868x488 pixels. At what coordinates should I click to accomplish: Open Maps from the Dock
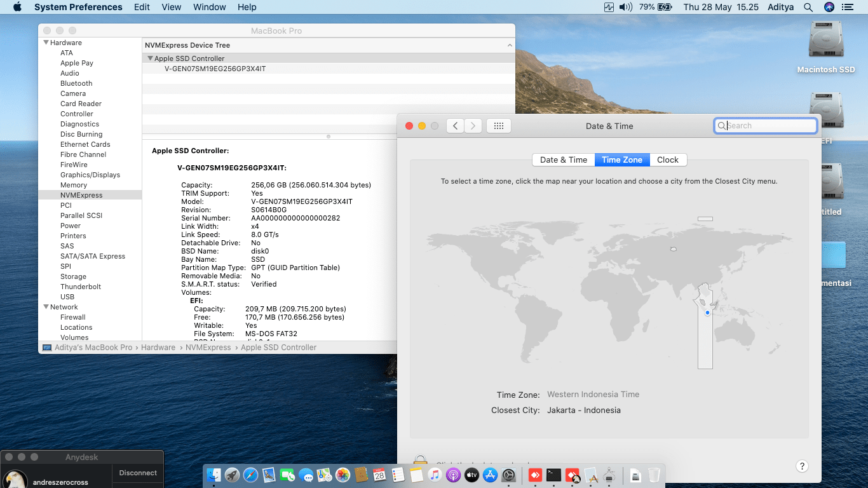[325, 475]
